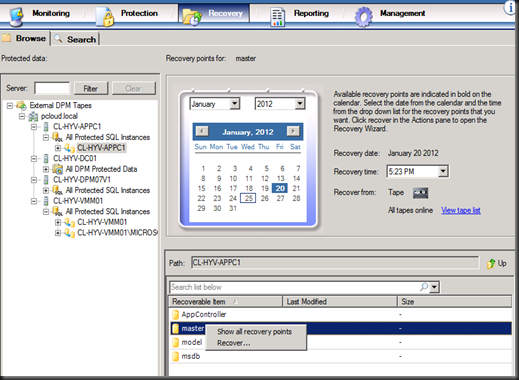Click the SQL instances icon under CL-HYV-DPM07V1
This screenshot has height=380, width=519.
(58, 191)
